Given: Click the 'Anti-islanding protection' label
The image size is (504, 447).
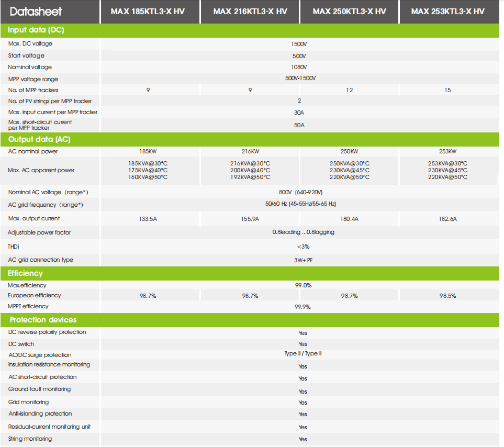Looking at the screenshot, I should pyautogui.click(x=40, y=414).
